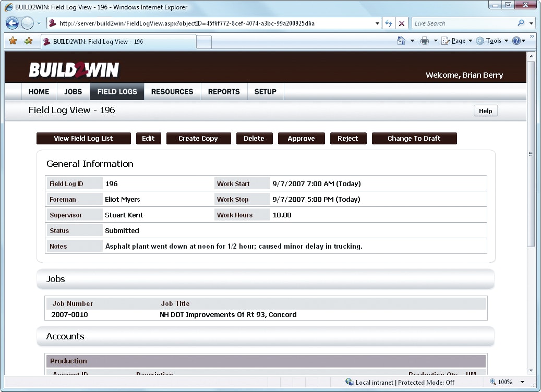Click the Help question mark icon

pyautogui.click(x=516, y=40)
